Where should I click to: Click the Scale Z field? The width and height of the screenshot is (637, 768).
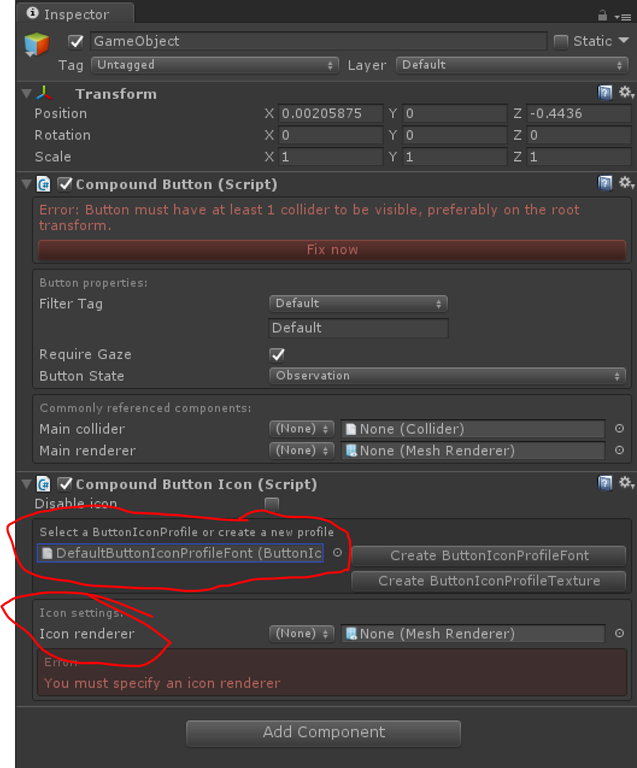tap(579, 157)
